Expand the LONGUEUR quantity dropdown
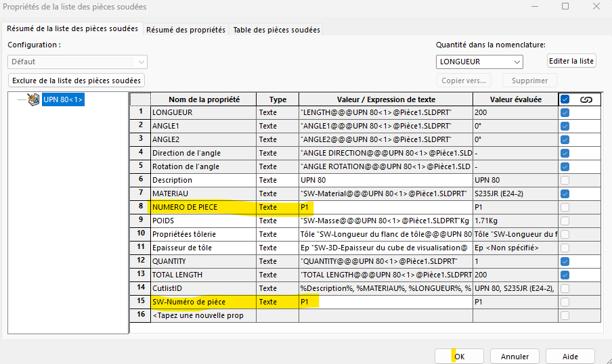 479,62
